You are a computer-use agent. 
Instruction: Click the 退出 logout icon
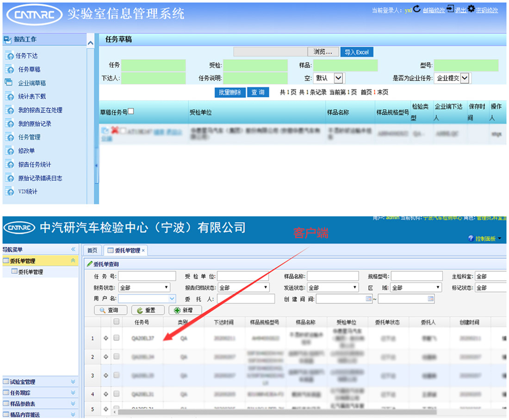450,9
